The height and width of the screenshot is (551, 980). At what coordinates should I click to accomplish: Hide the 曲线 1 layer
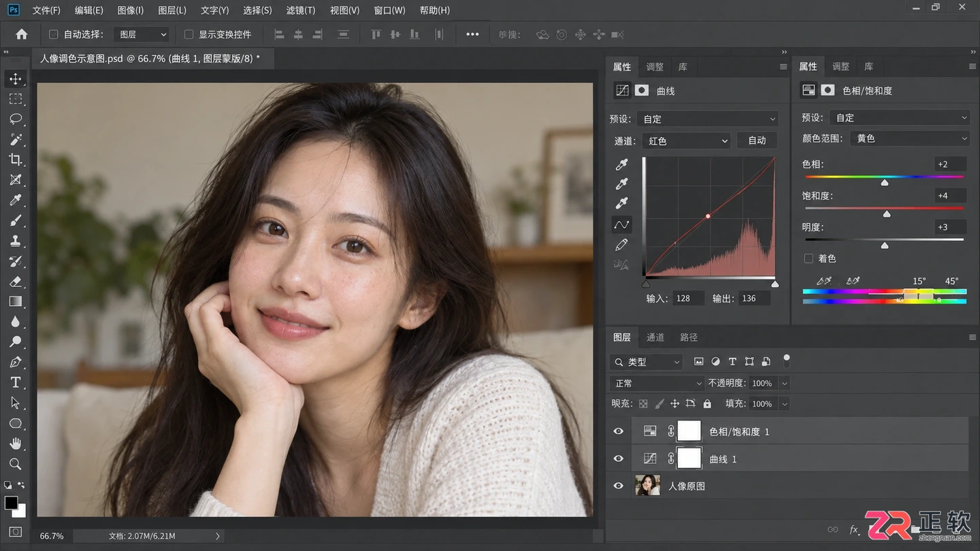[618, 458]
